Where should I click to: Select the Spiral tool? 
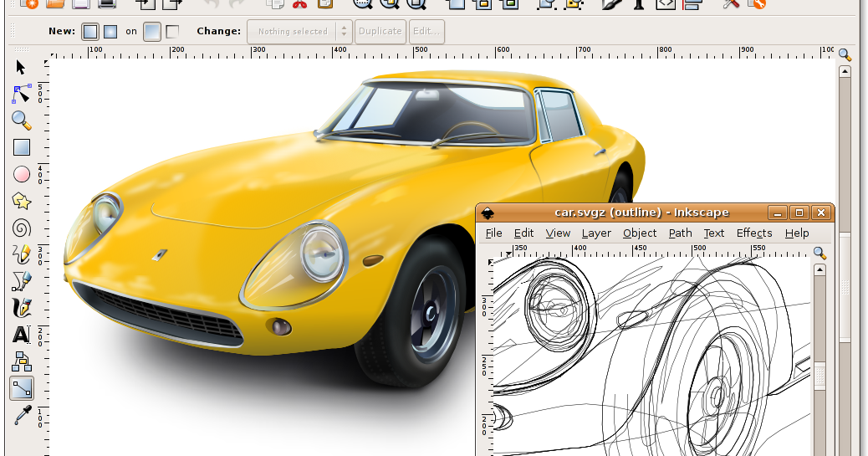pyautogui.click(x=22, y=228)
